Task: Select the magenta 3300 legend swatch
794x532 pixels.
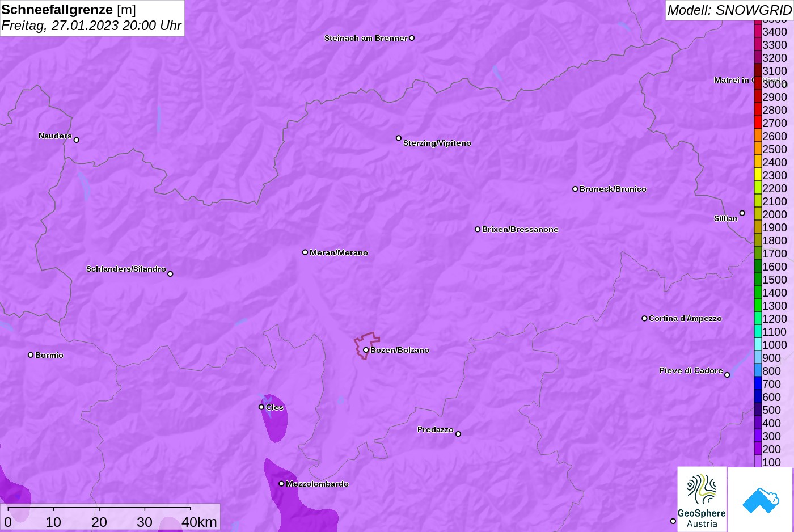Action: click(758, 44)
